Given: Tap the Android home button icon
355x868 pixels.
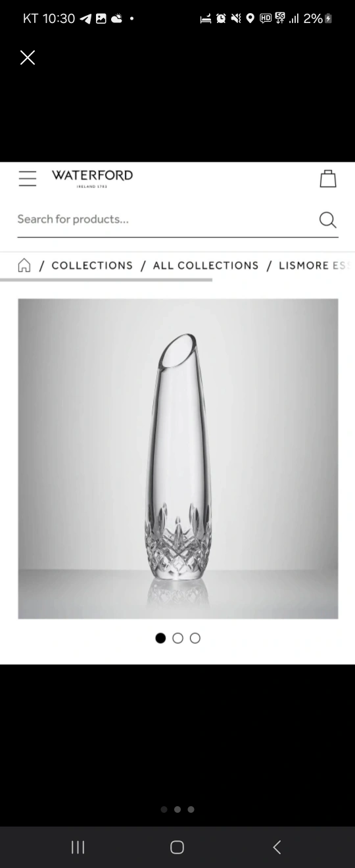Looking at the screenshot, I should click(x=177, y=847).
